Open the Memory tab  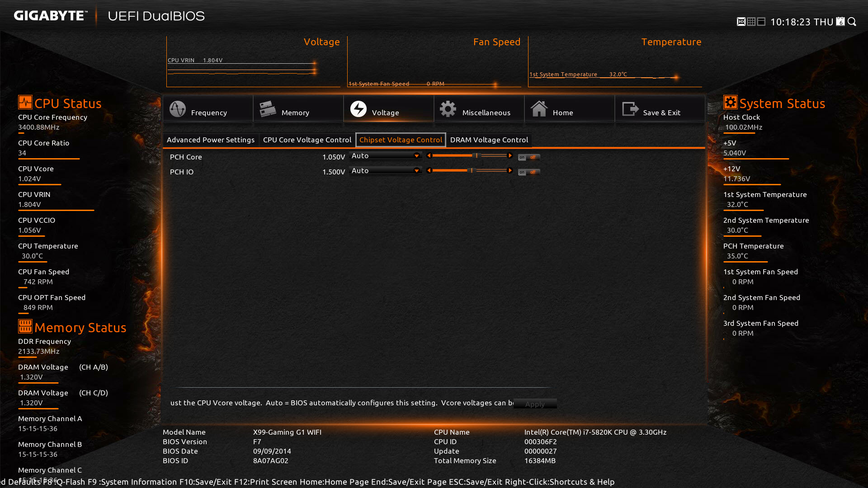[298, 109]
